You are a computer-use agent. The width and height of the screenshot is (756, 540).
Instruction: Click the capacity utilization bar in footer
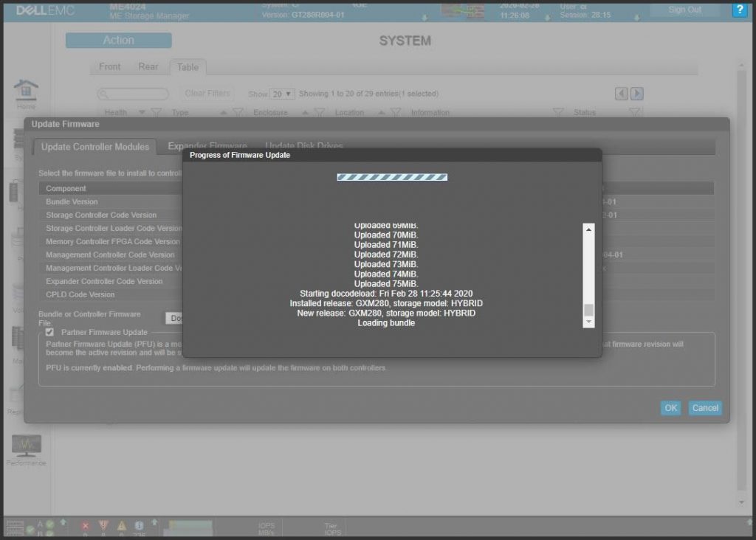point(188,527)
